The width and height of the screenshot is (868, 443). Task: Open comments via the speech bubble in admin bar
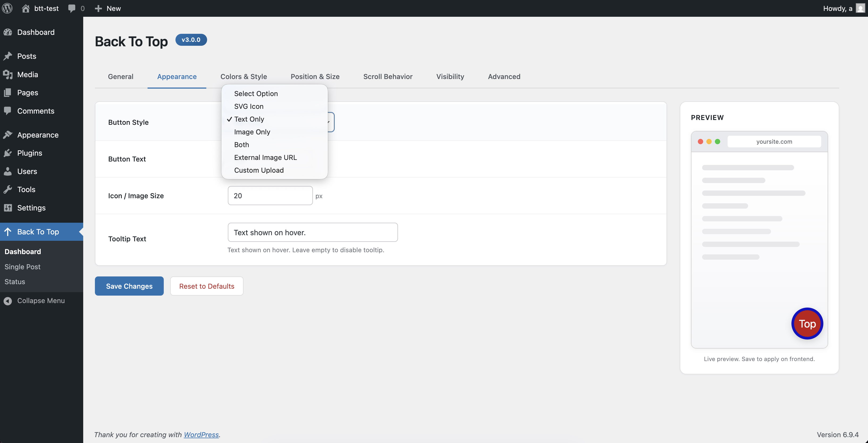pos(72,8)
